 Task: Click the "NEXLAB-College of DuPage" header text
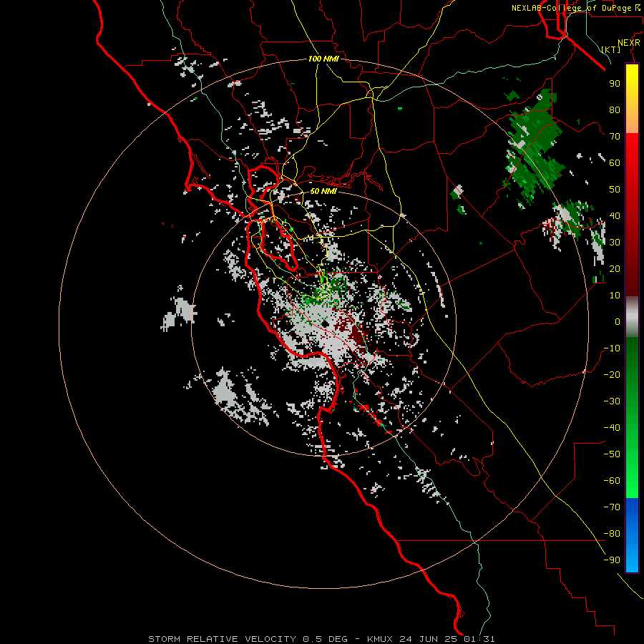coord(571,8)
